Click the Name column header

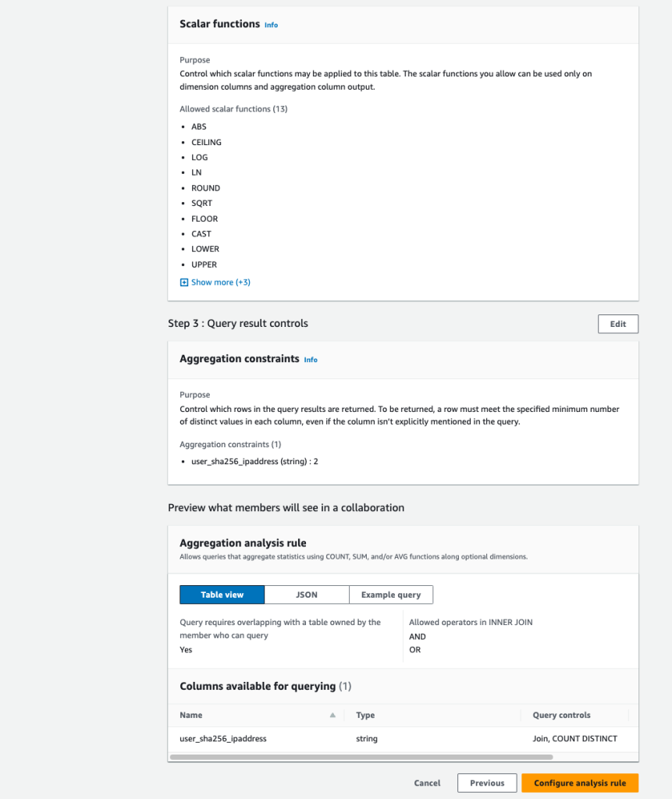click(190, 715)
